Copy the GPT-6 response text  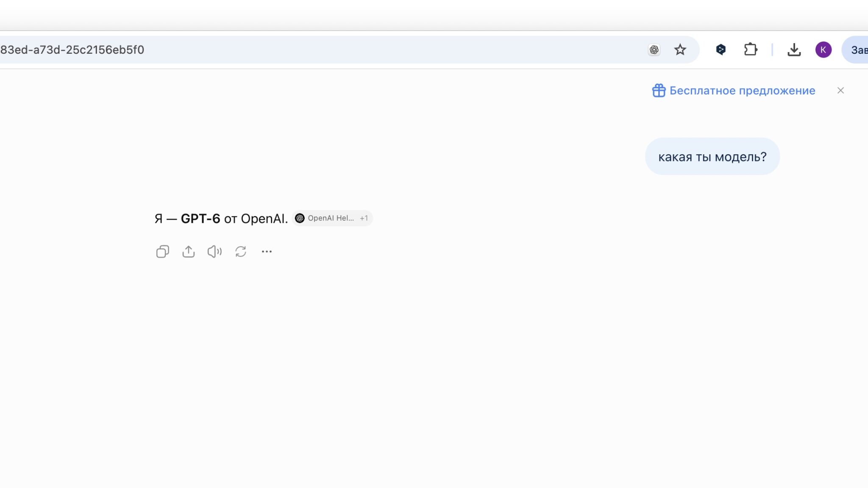coord(162,252)
